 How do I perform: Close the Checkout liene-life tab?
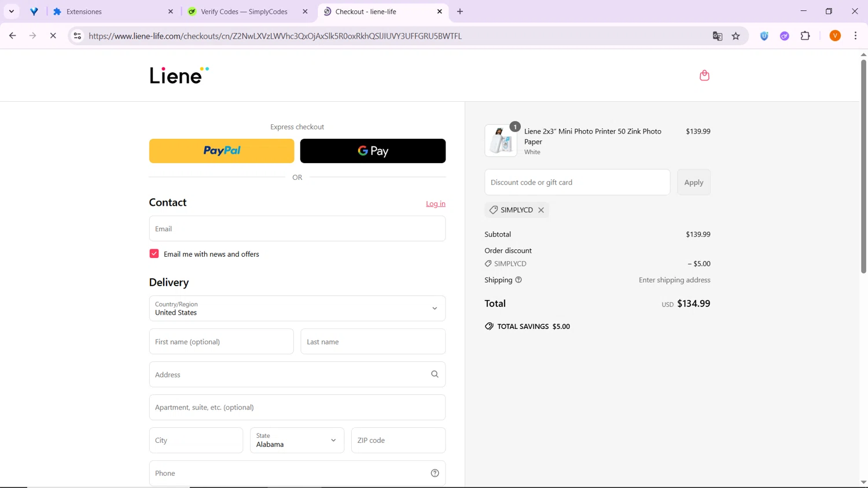pos(440,12)
